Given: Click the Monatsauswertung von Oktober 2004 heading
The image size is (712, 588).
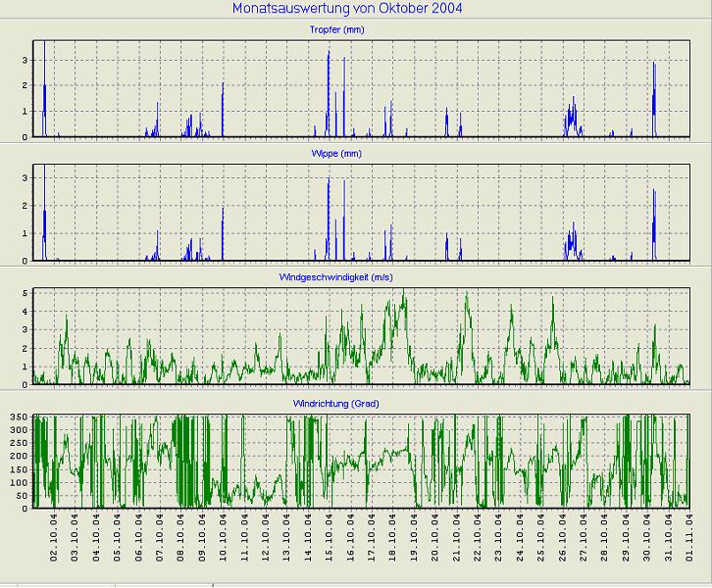Looking at the screenshot, I should [348, 9].
